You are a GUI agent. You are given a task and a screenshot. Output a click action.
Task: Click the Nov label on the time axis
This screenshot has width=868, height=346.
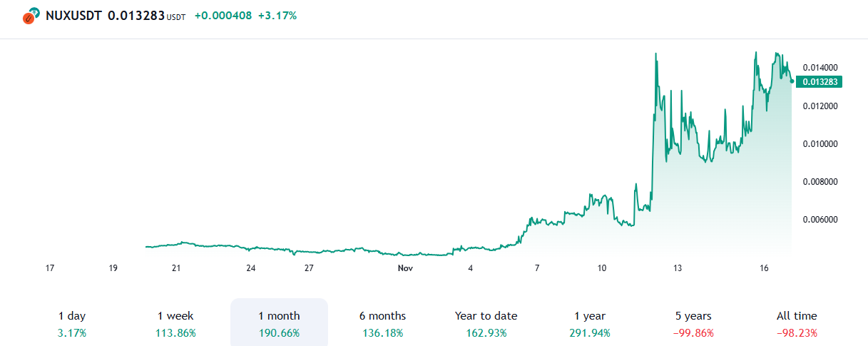(x=405, y=268)
